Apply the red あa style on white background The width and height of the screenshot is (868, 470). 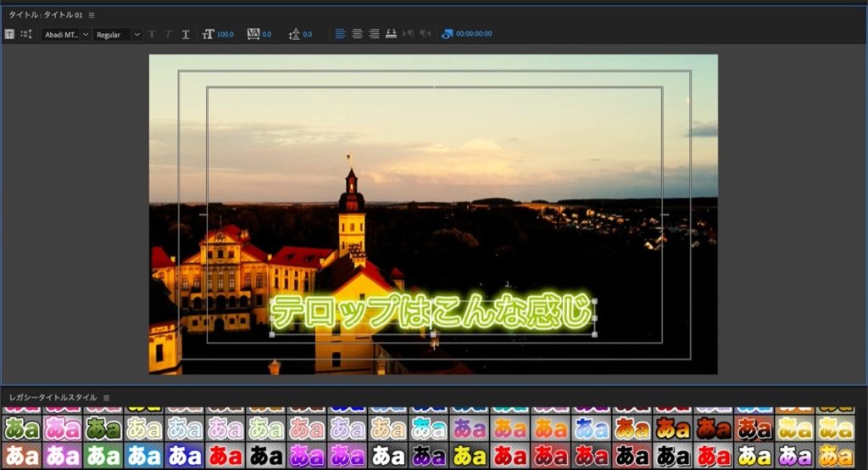pyautogui.click(x=225, y=456)
